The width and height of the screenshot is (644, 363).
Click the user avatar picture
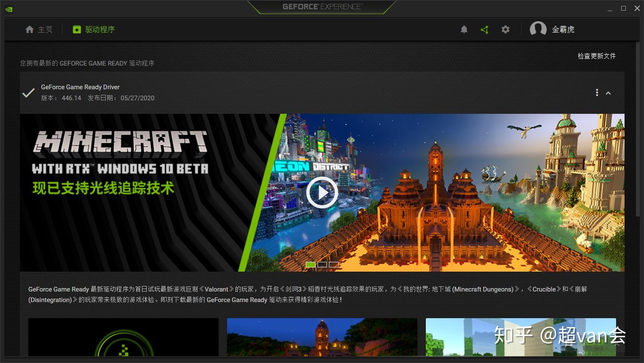point(538,29)
